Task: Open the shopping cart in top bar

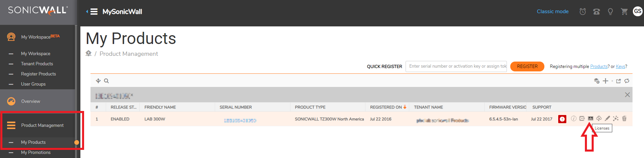Action: coord(624,12)
